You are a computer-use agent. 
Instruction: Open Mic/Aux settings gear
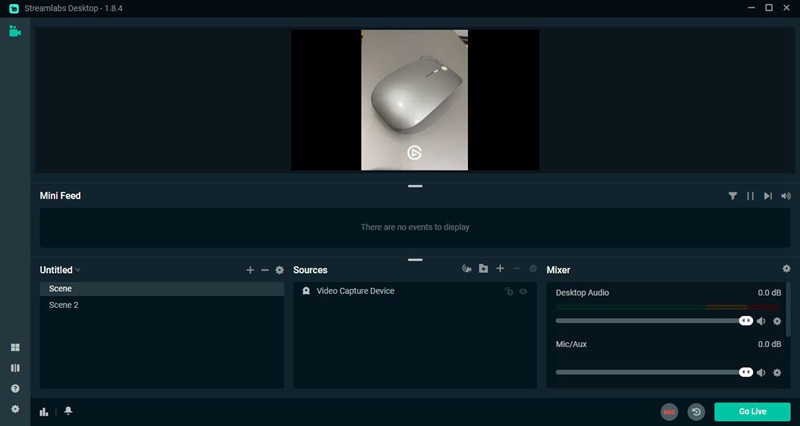pyautogui.click(x=777, y=373)
